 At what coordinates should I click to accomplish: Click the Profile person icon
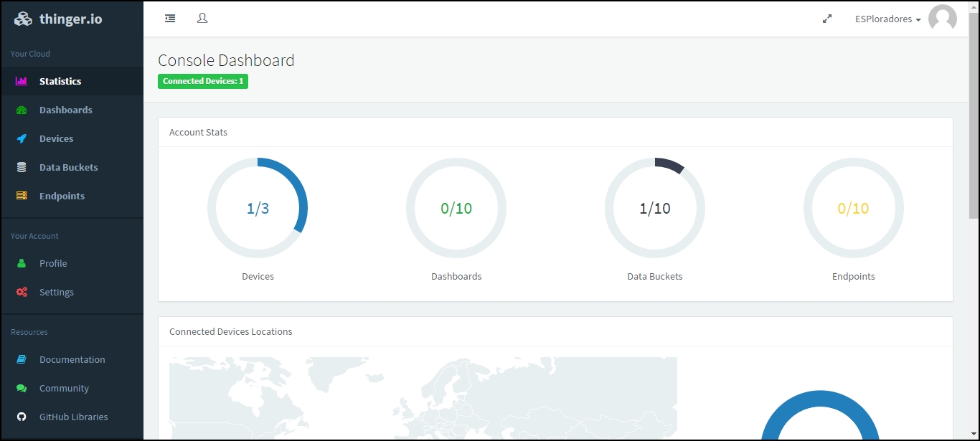tap(22, 263)
